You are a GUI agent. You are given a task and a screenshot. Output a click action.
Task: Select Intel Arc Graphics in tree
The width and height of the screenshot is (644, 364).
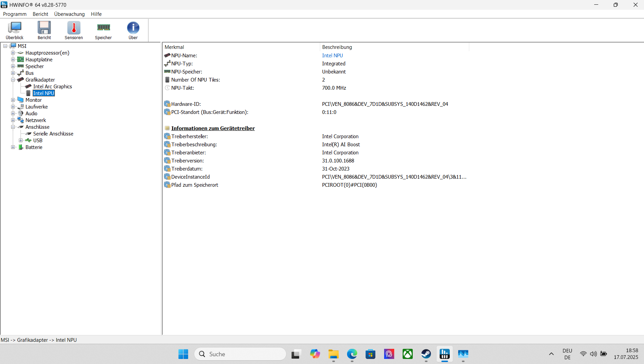[53, 87]
